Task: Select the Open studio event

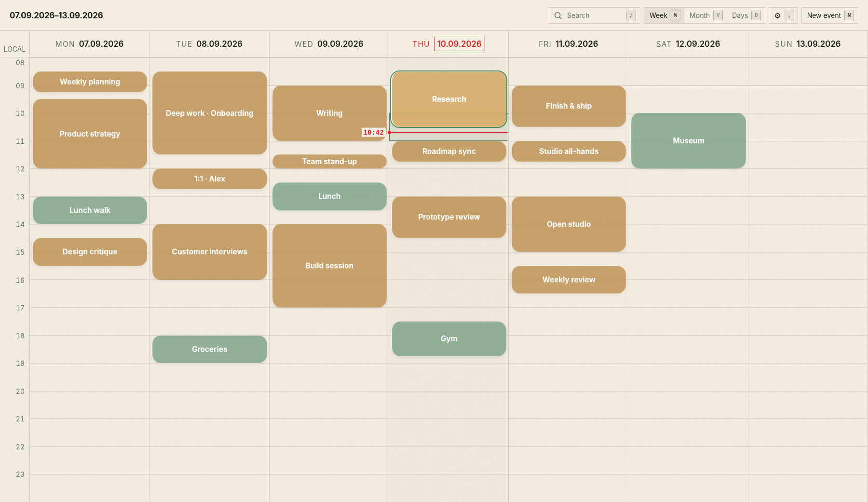Action: pyautogui.click(x=569, y=224)
